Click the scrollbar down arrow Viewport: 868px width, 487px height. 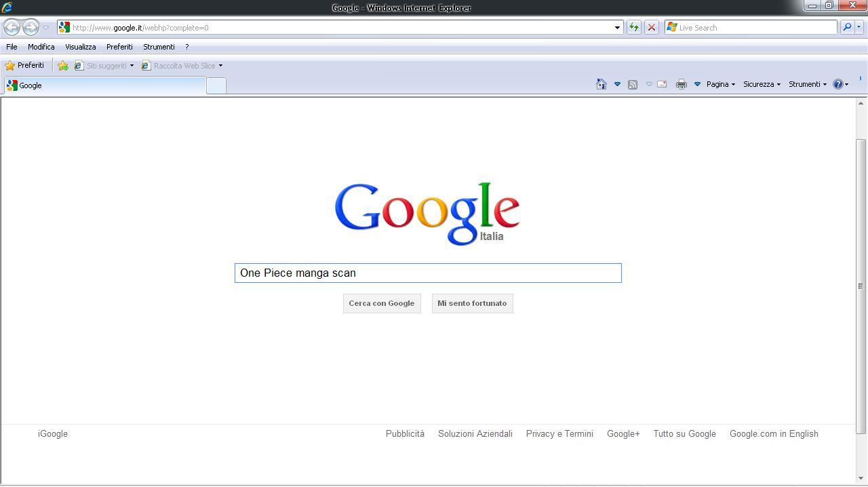pyautogui.click(x=861, y=479)
